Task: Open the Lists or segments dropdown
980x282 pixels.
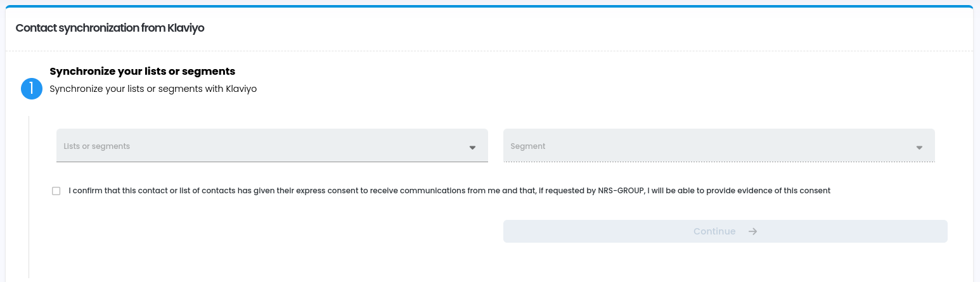Action: (272, 146)
